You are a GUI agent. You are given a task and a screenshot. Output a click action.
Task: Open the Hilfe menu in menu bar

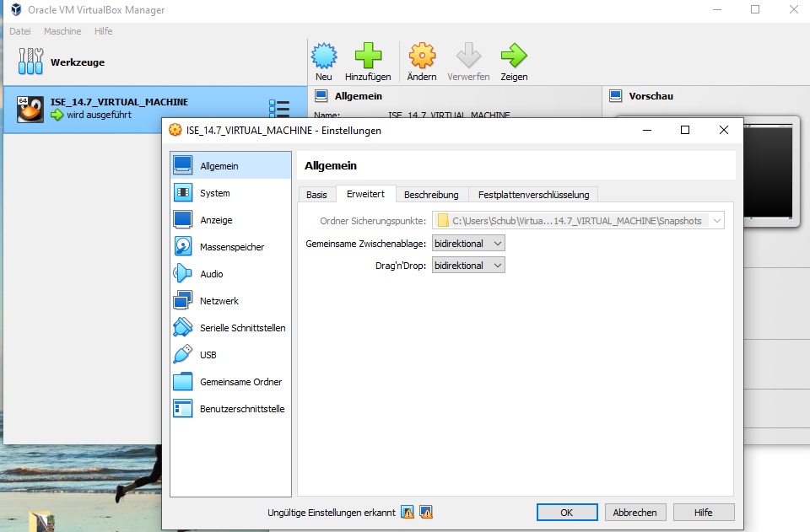pyautogui.click(x=103, y=31)
